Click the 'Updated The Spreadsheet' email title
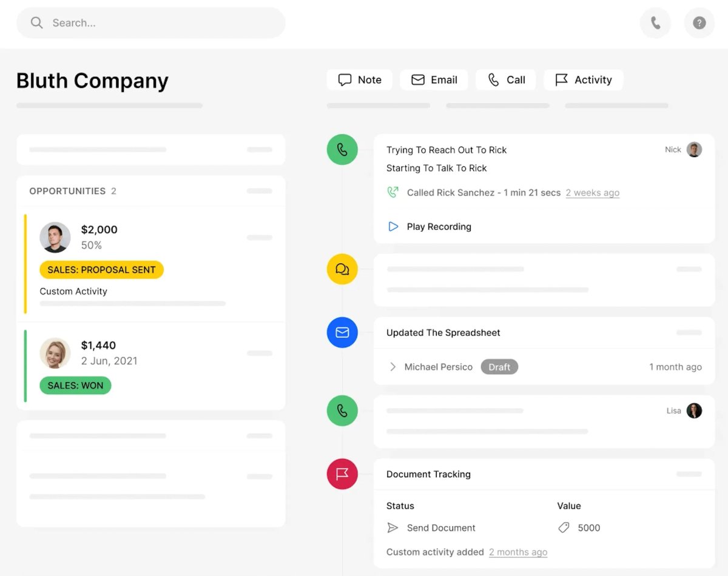Screen dimensions: 728x576 443,333
